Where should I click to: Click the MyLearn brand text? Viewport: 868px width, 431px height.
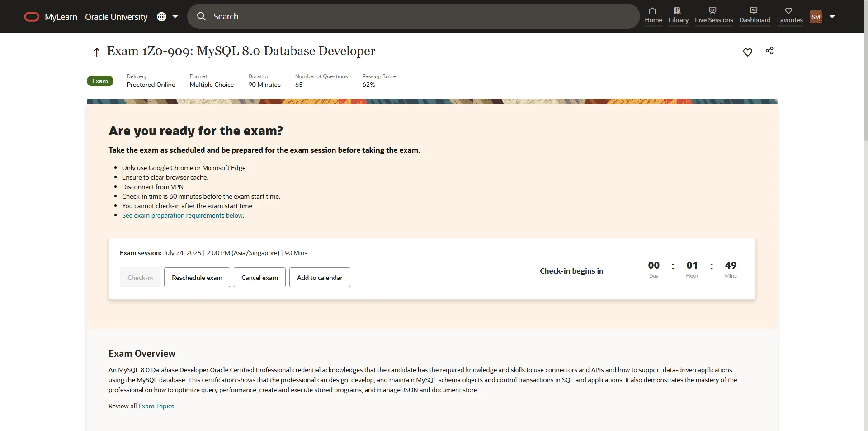(61, 17)
